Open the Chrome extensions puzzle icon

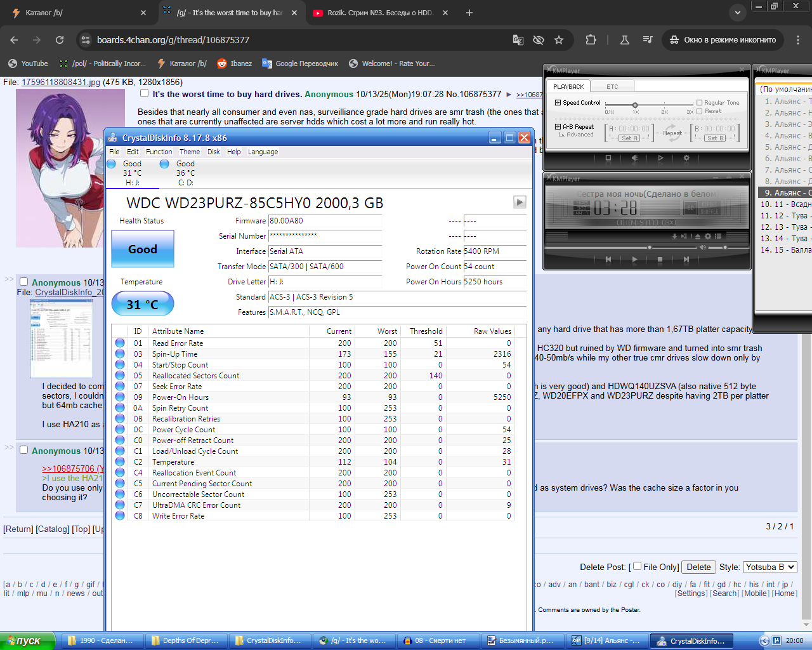[x=591, y=40]
